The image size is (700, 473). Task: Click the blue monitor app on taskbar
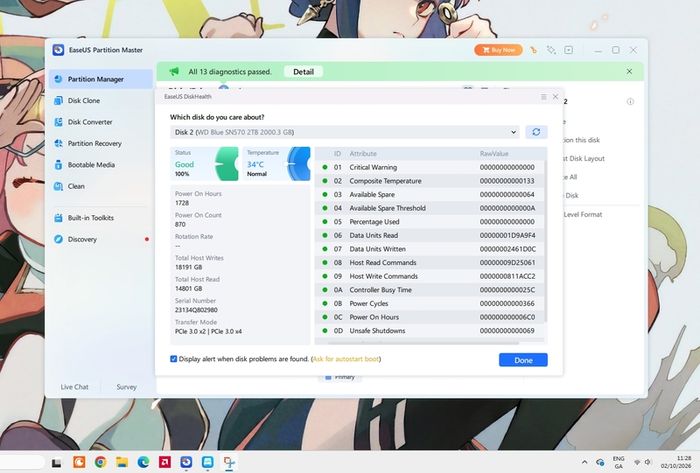(x=208, y=462)
